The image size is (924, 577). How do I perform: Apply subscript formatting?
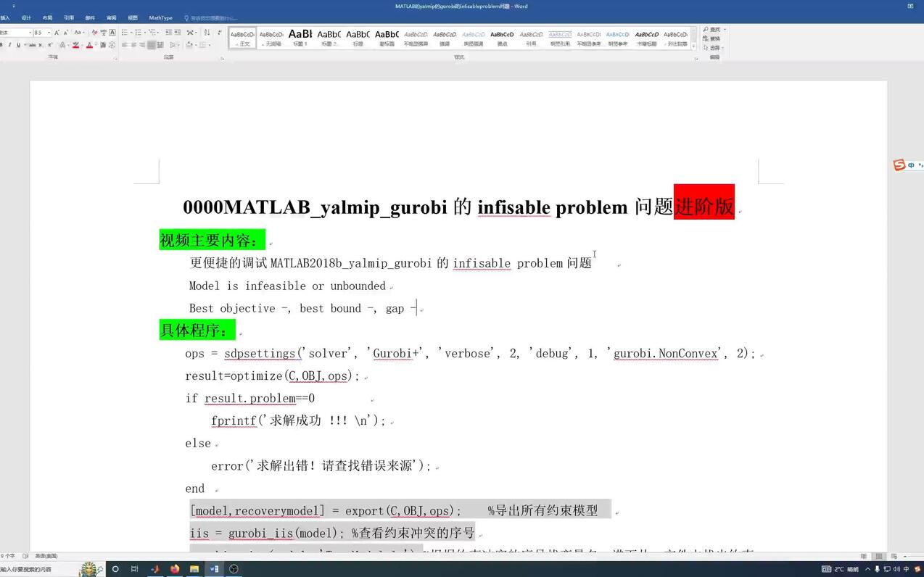pyautogui.click(x=41, y=45)
